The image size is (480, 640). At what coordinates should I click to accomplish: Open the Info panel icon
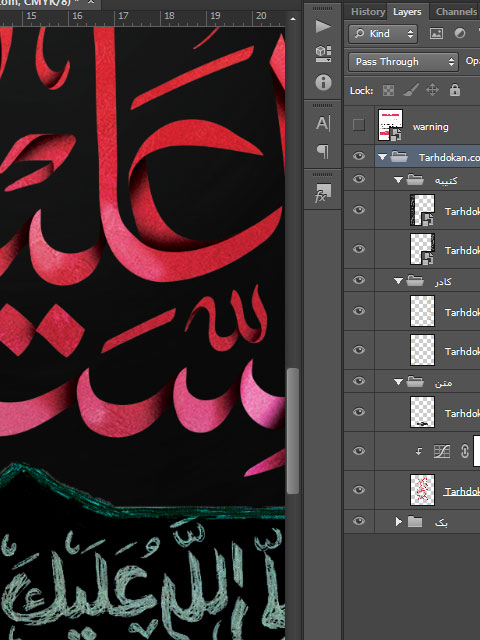323,82
